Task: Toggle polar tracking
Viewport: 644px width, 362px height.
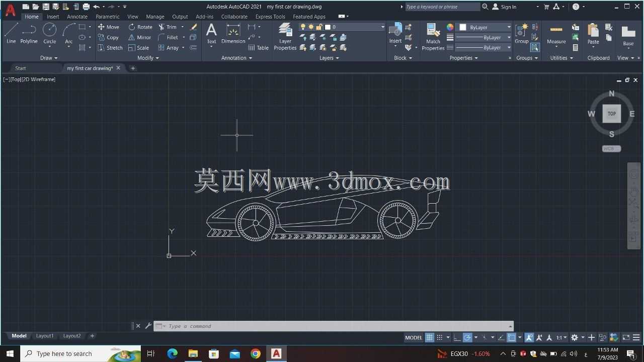Action: (467, 337)
